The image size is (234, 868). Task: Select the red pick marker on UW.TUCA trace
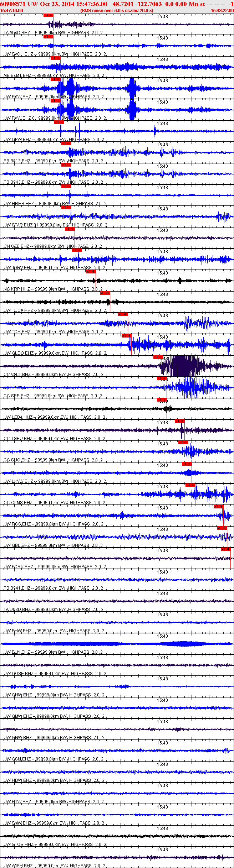pos(105,293)
